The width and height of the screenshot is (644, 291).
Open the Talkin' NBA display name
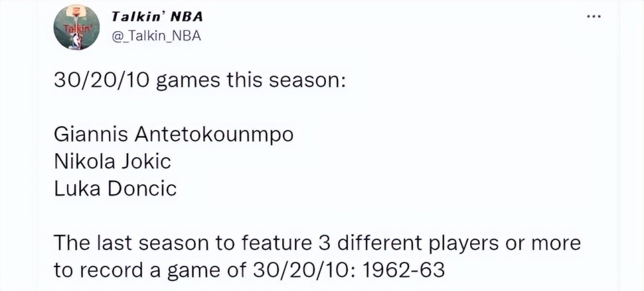(157, 17)
